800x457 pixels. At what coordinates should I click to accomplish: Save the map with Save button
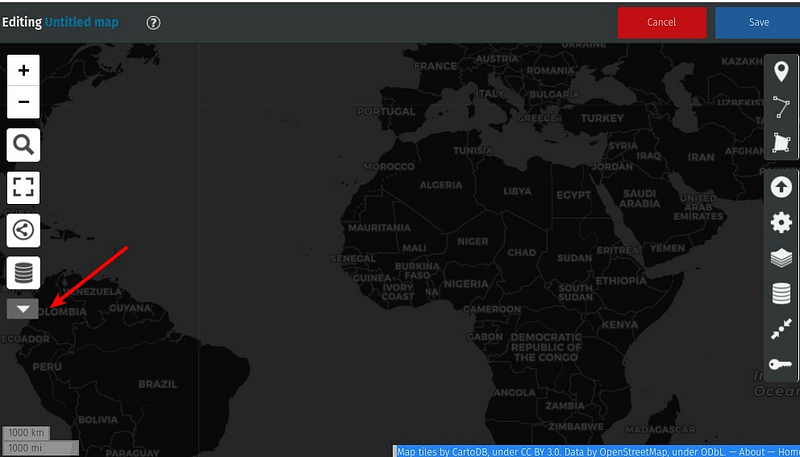(x=758, y=22)
